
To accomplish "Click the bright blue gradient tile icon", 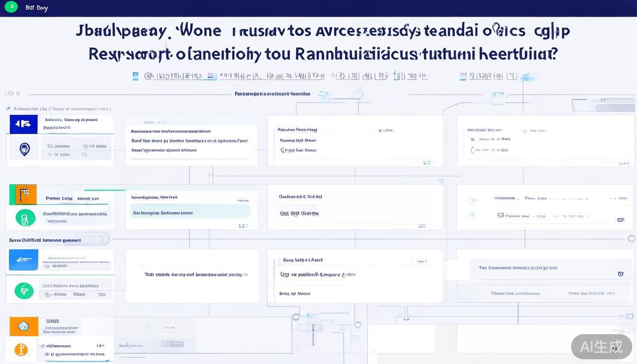I will (x=24, y=260).
